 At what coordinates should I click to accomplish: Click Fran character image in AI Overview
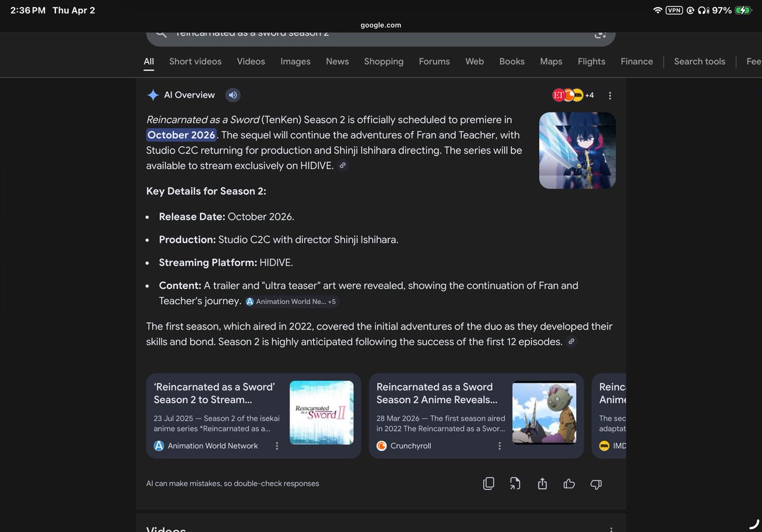click(577, 150)
